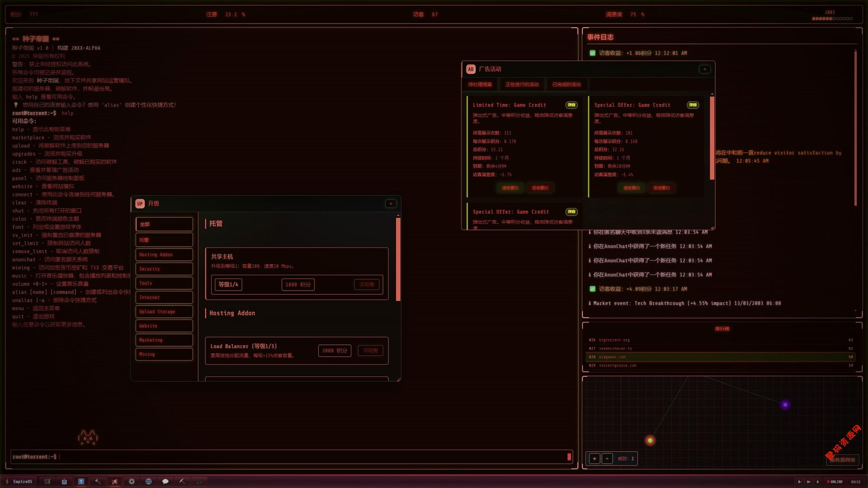Image resolution: width=868 pixels, height=488 pixels.
Task: Click the 1000 积分 price button for 共享主机
Action: pyautogui.click(x=298, y=285)
